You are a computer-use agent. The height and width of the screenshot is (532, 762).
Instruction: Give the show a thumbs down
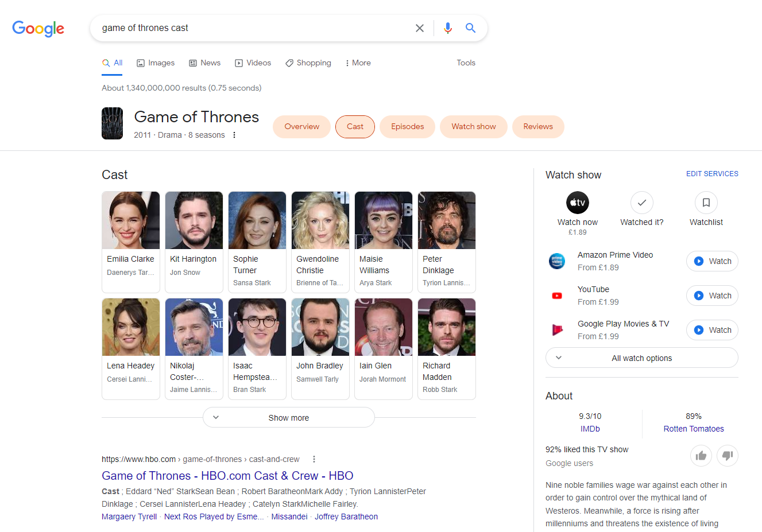coord(727,455)
